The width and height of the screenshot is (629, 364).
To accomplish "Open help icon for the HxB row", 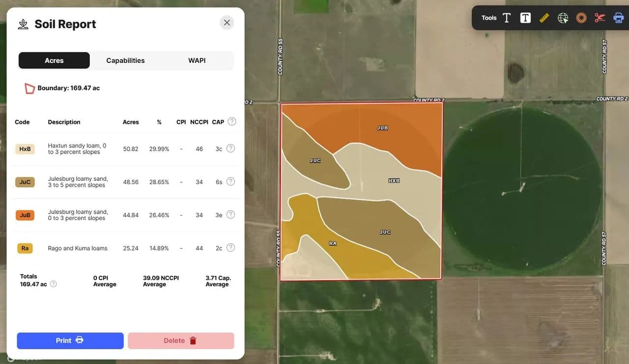I will 230,148.
